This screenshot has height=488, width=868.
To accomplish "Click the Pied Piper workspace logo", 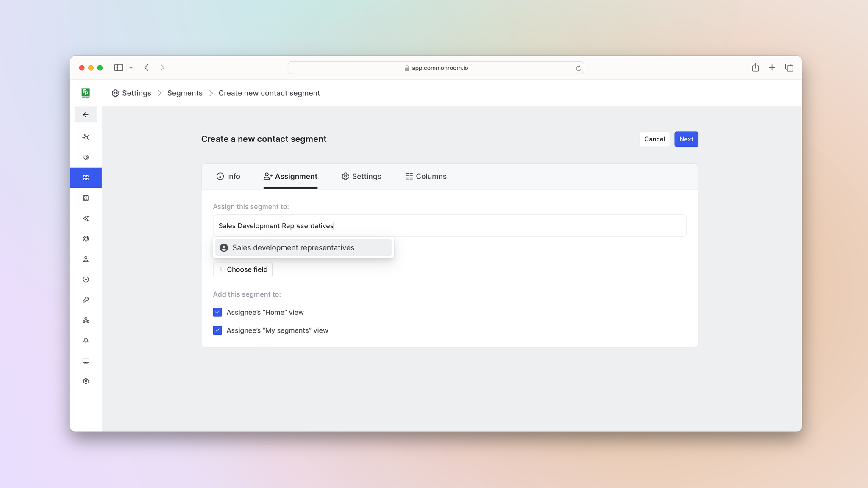I will [86, 93].
